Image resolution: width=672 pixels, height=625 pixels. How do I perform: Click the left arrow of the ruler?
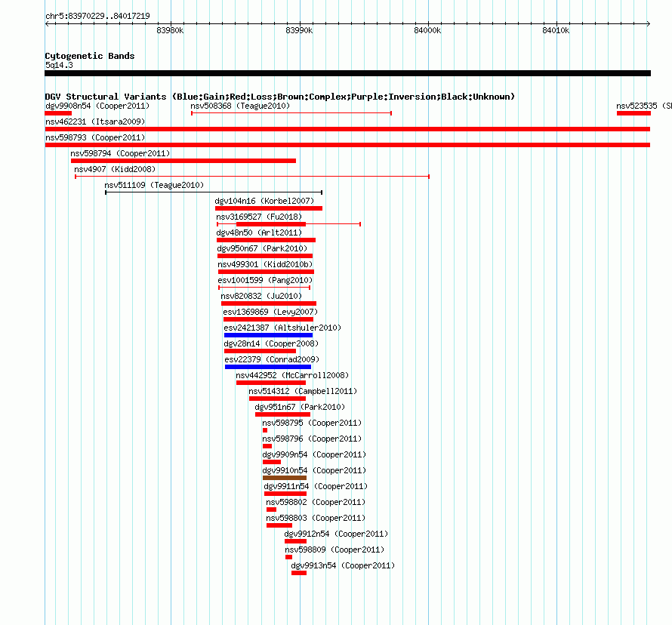click(x=47, y=24)
